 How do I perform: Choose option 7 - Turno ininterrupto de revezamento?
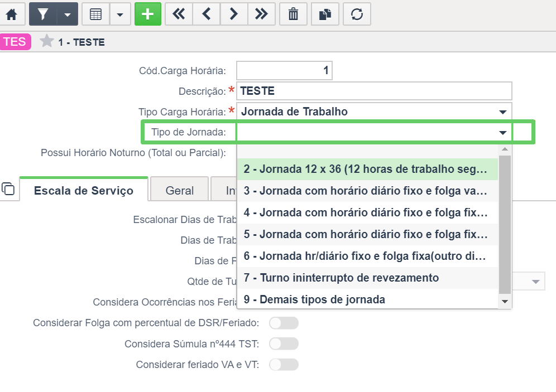coord(341,278)
